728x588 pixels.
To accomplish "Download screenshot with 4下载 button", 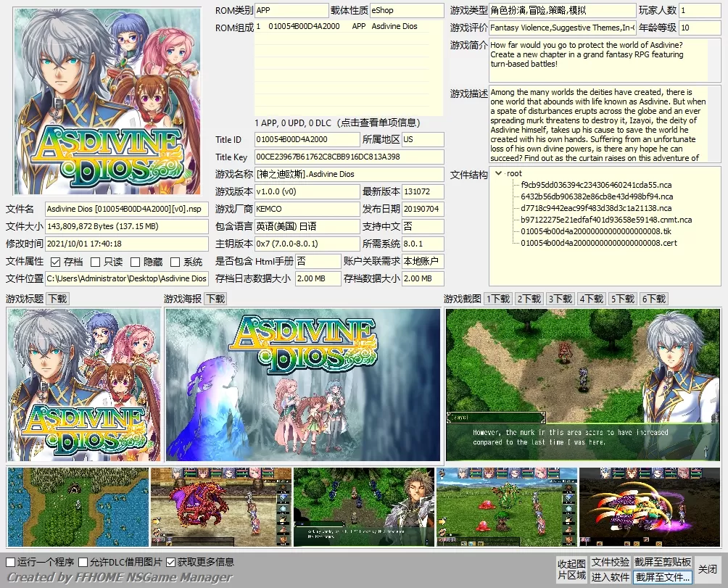I will 592,299.
